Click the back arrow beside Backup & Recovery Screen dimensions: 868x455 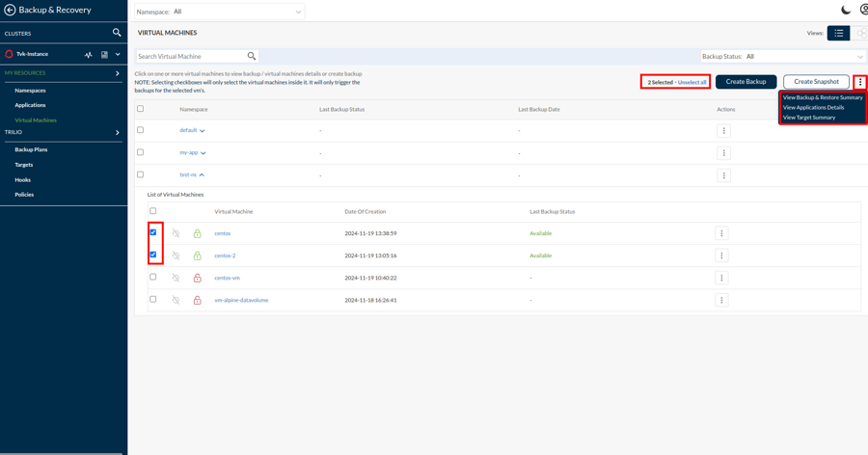[10, 11]
